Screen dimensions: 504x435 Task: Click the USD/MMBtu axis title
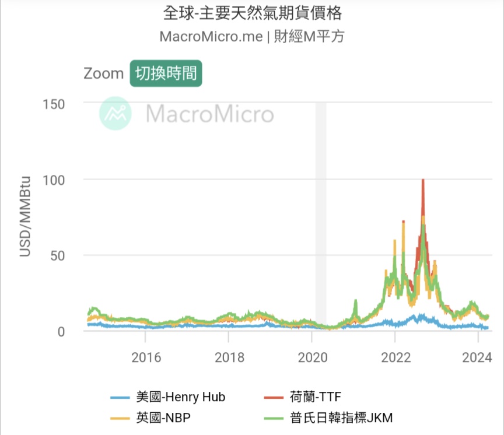point(25,216)
